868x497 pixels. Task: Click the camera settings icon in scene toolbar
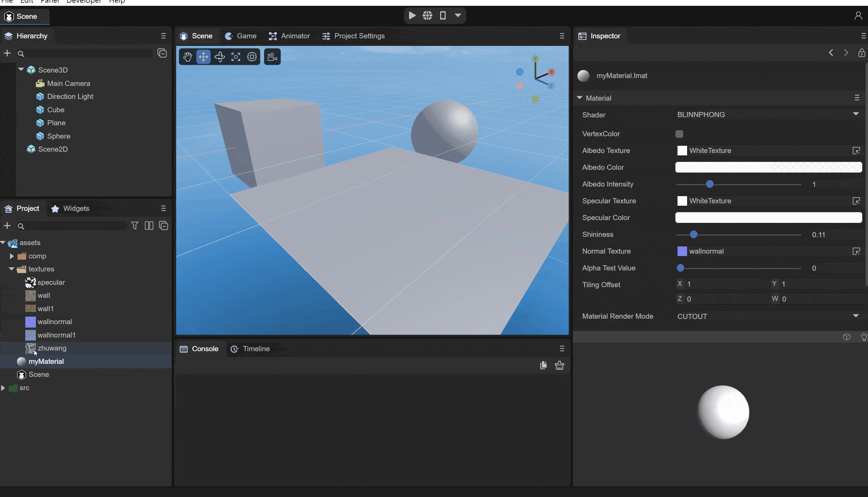coord(272,57)
